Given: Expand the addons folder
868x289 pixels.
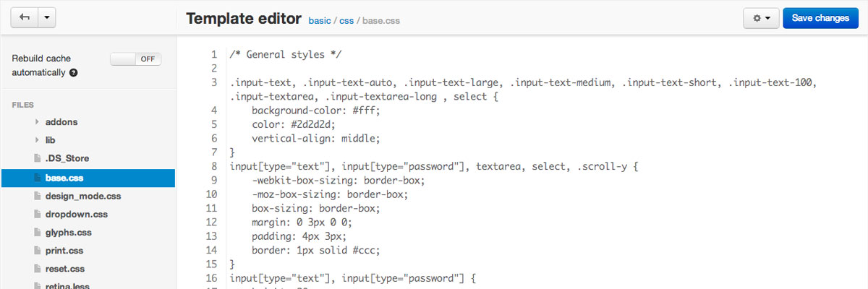Looking at the screenshot, I should click(37, 122).
